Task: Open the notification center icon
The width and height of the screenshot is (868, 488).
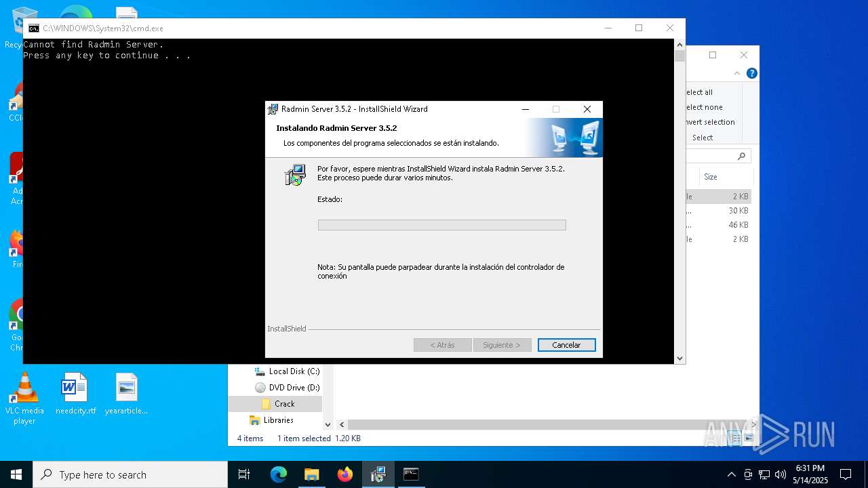Action: pos(846,474)
